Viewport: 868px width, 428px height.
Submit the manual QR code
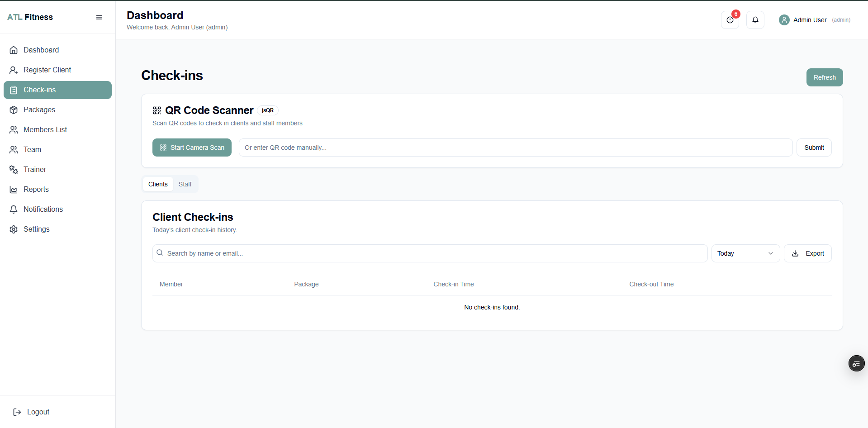pos(814,147)
